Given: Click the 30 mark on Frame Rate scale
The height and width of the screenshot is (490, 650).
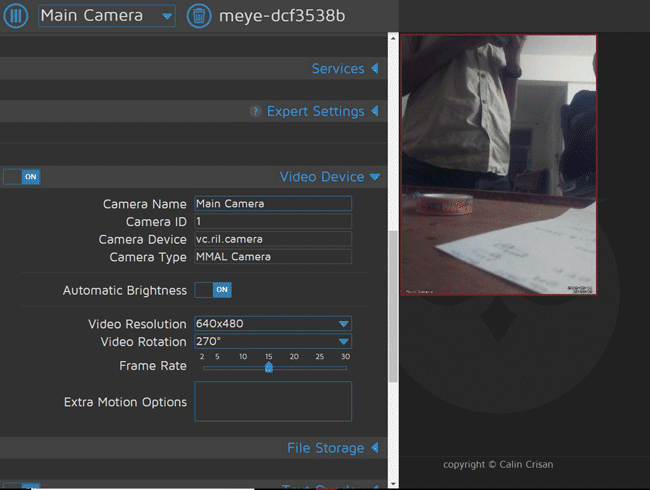Looking at the screenshot, I should [345, 357].
